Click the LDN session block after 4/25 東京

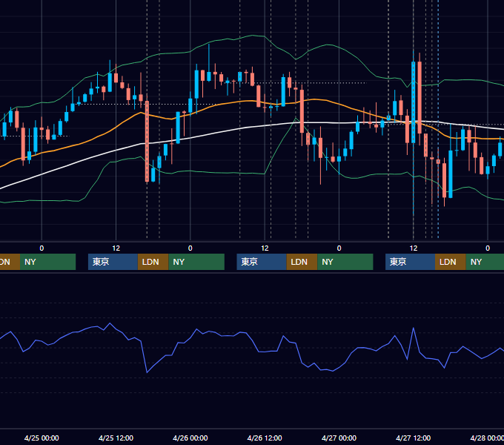(x=153, y=262)
